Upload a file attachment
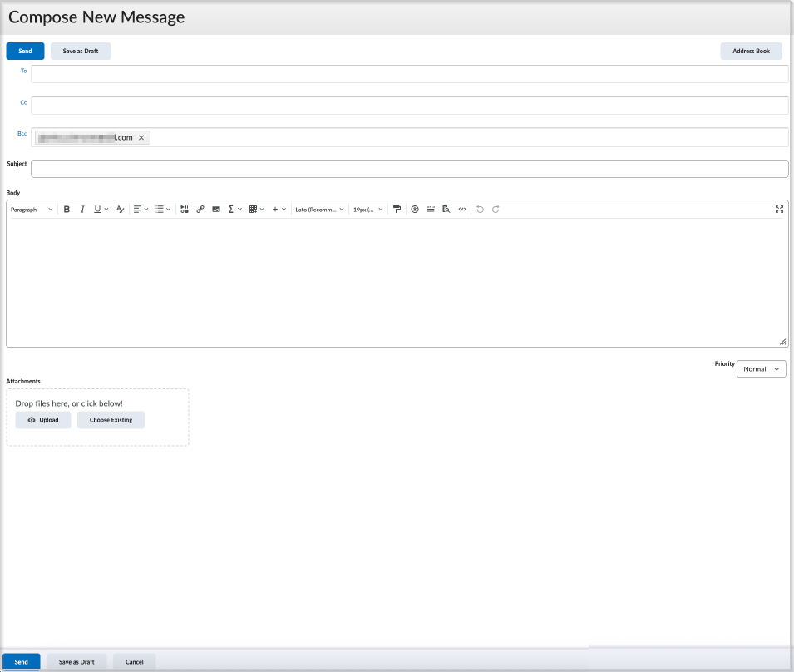The image size is (794, 672). (x=42, y=419)
